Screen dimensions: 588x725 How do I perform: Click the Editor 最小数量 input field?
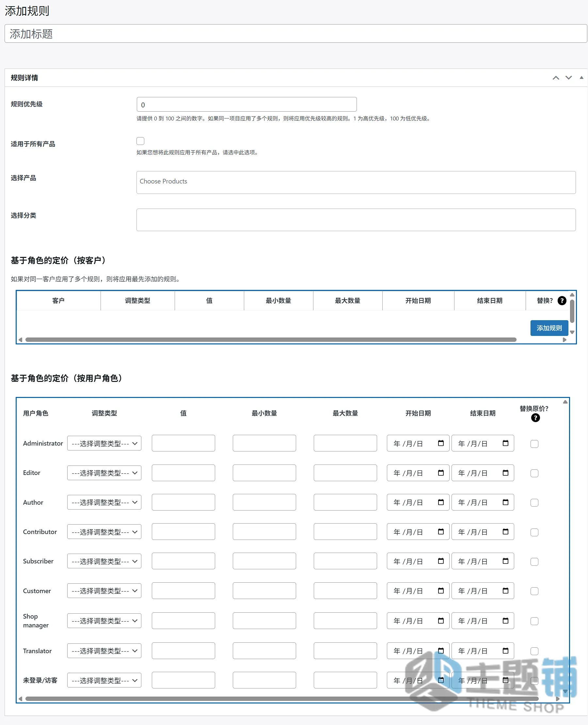pyautogui.click(x=264, y=473)
